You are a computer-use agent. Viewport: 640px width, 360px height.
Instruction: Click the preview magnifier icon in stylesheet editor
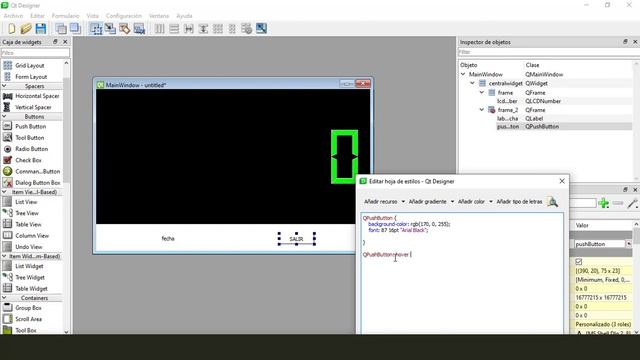click(x=553, y=202)
